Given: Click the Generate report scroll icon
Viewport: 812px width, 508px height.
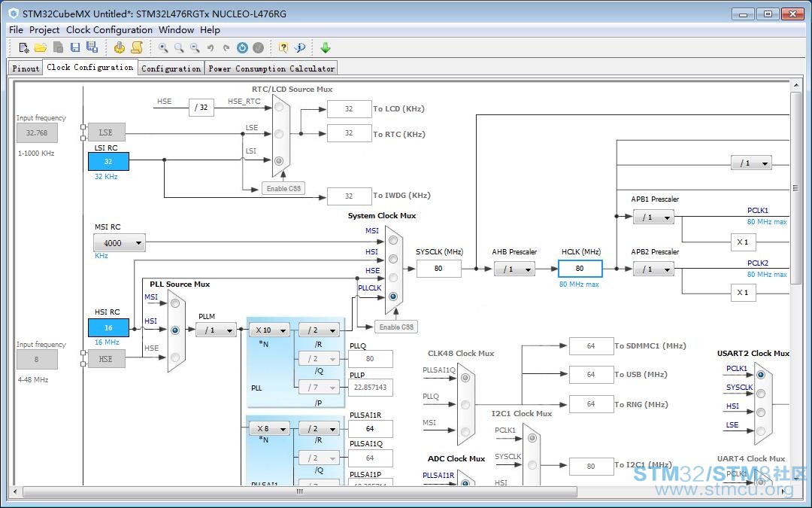Looking at the screenshot, I should pyautogui.click(x=137, y=47).
